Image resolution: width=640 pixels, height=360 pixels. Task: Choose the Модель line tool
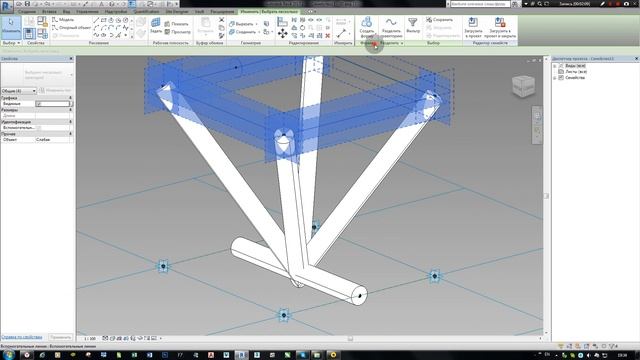coord(63,20)
